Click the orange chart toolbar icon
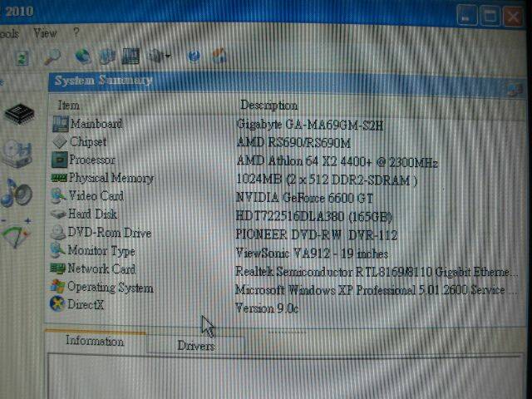Viewport: 532px width, 399px height. 219,56
